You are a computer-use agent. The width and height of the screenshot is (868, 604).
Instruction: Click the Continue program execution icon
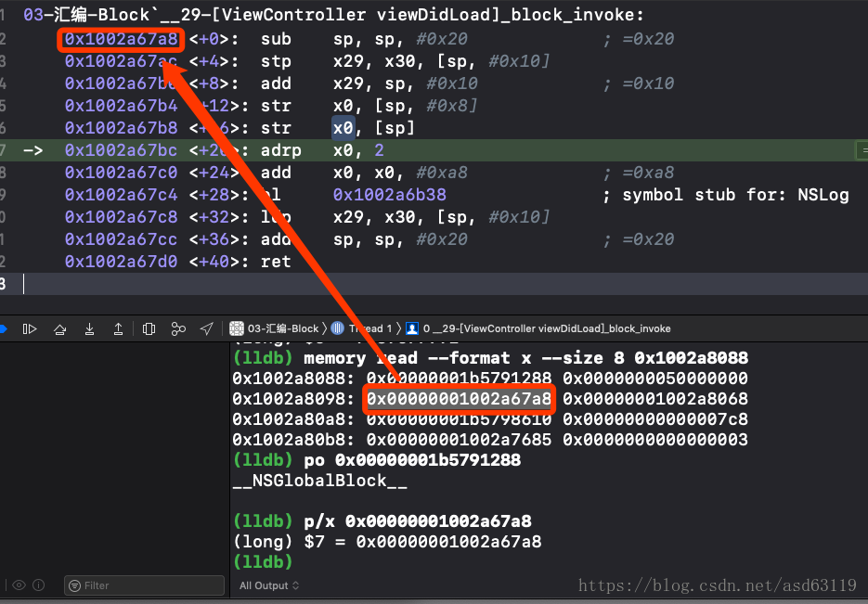pyautogui.click(x=30, y=329)
